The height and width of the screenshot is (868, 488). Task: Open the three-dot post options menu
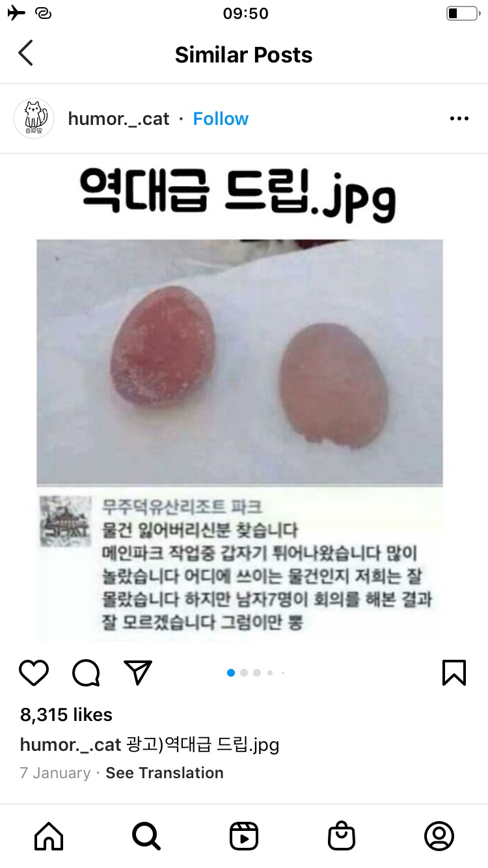click(459, 118)
